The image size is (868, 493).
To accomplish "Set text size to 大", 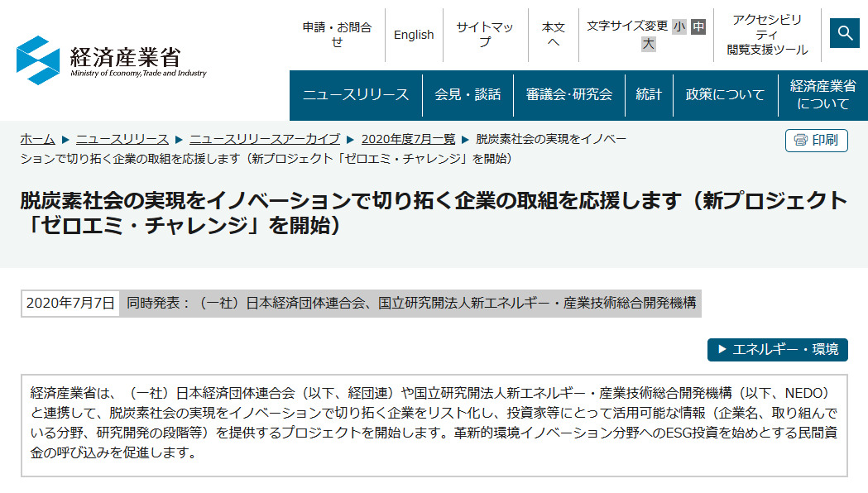I will click(648, 45).
